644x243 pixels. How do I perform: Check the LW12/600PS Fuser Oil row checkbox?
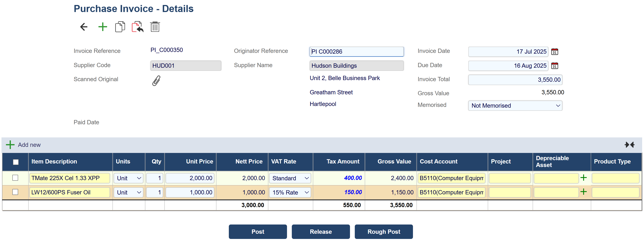15,192
